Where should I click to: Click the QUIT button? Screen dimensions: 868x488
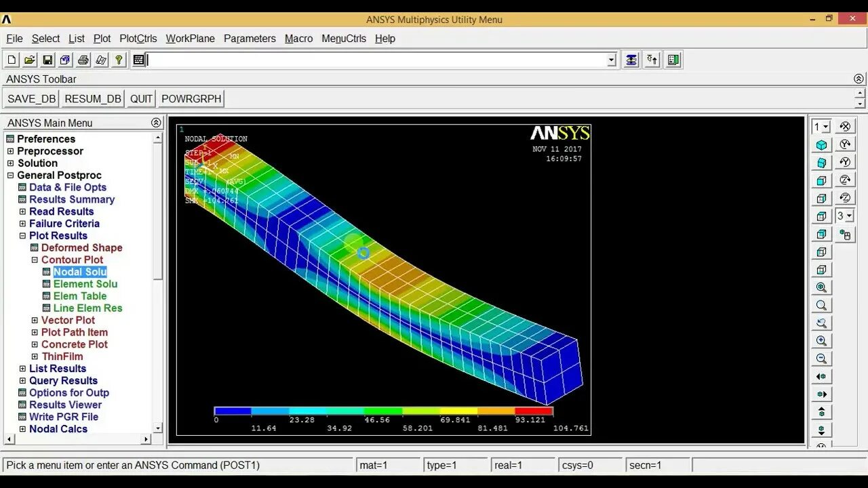(141, 99)
